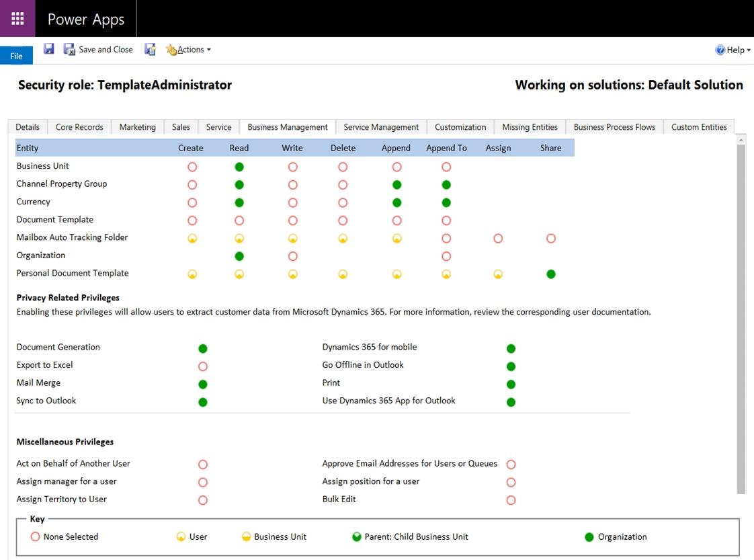Enable the Export to Excel privilege

click(203, 366)
